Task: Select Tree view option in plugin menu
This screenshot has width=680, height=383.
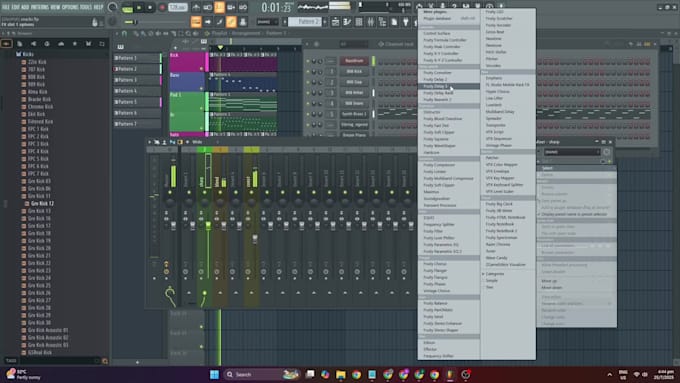Action: [x=507, y=287]
